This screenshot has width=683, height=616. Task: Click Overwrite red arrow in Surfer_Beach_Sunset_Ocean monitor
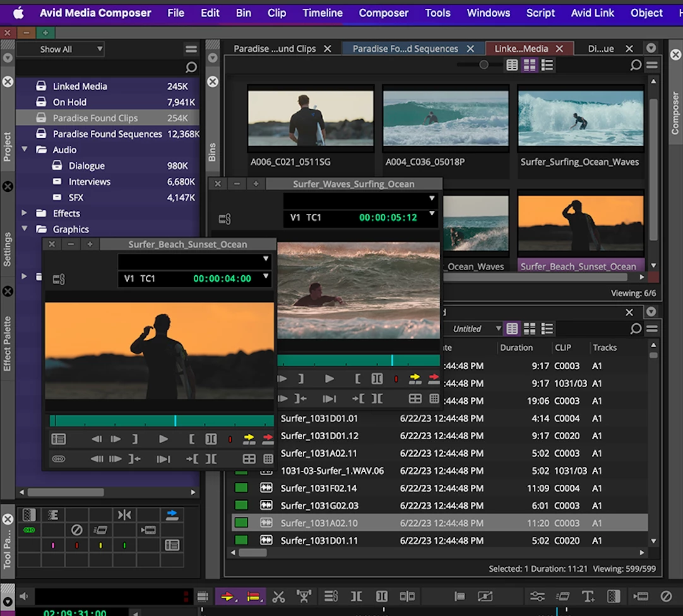pyautogui.click(x=268, y=439)
